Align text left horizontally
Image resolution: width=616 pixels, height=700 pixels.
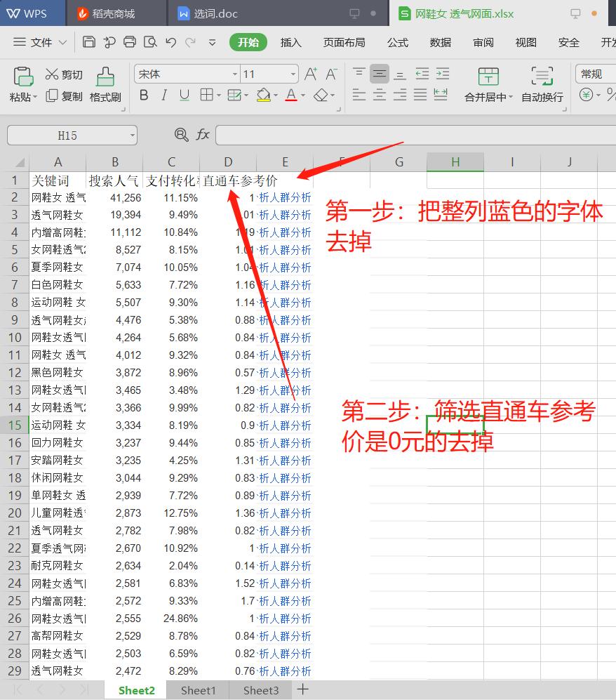[x=359, y=95]
